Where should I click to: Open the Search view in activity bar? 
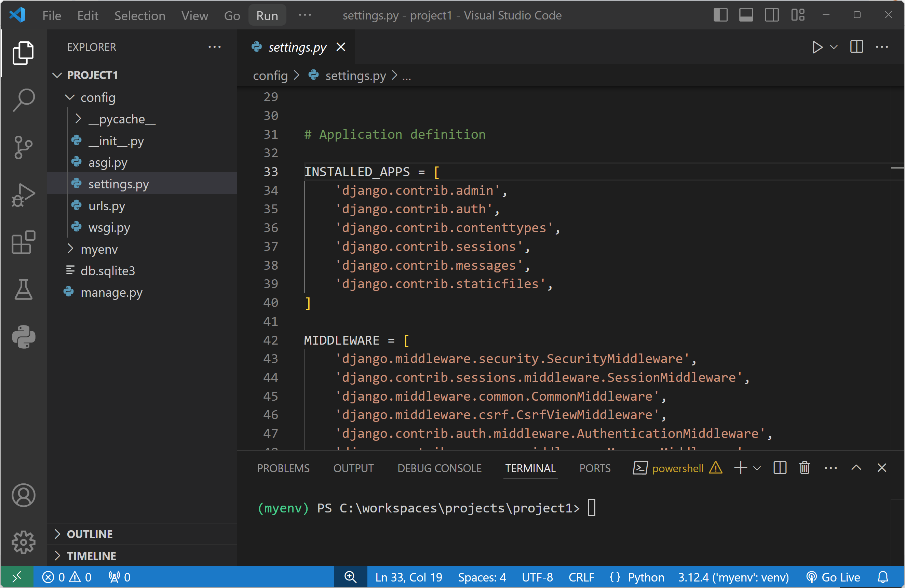tap(24, 100)
